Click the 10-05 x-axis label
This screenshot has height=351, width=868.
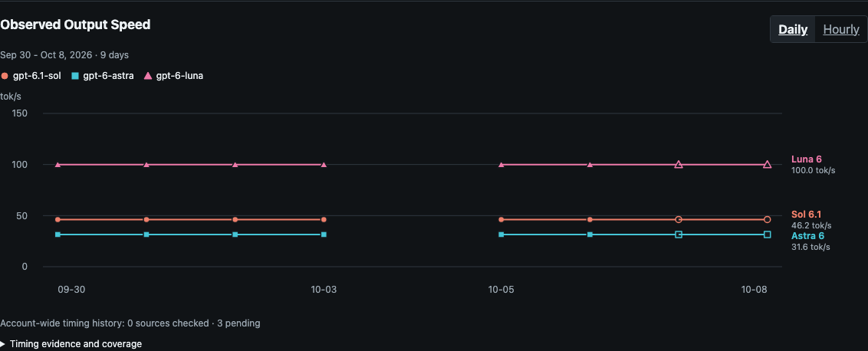(501, 290)
